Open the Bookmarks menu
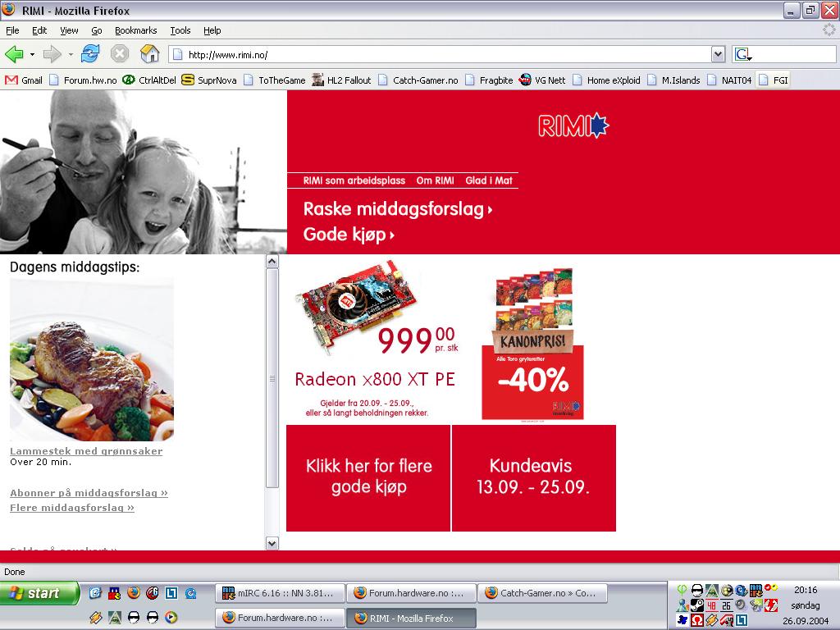840x630 pixels. click(x=135, y=30)
